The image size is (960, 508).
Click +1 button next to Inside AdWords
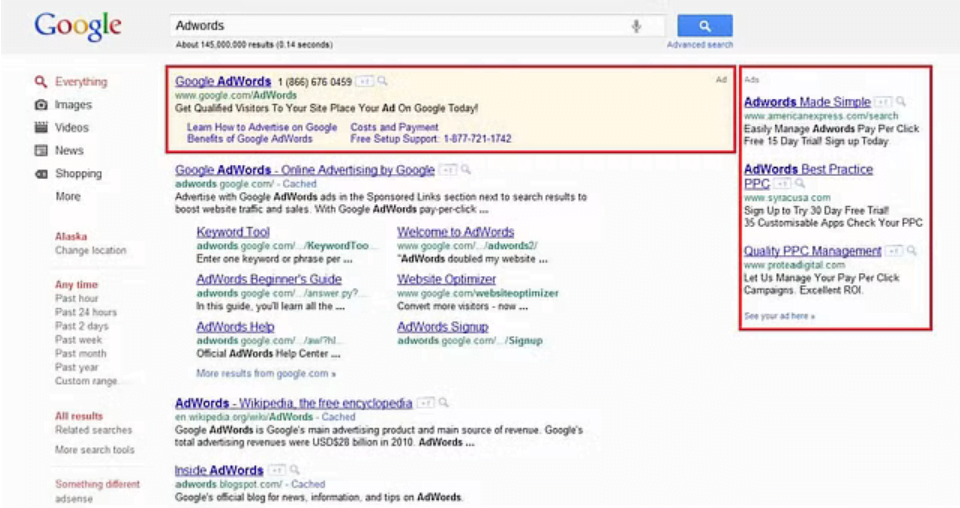(x=277, y=470)
